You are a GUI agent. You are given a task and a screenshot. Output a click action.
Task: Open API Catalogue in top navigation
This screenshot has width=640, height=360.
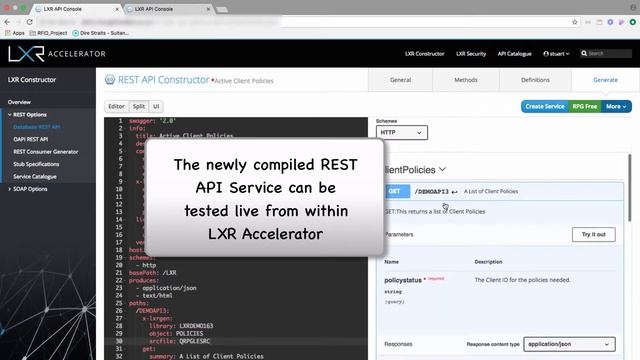coord(514,53)
